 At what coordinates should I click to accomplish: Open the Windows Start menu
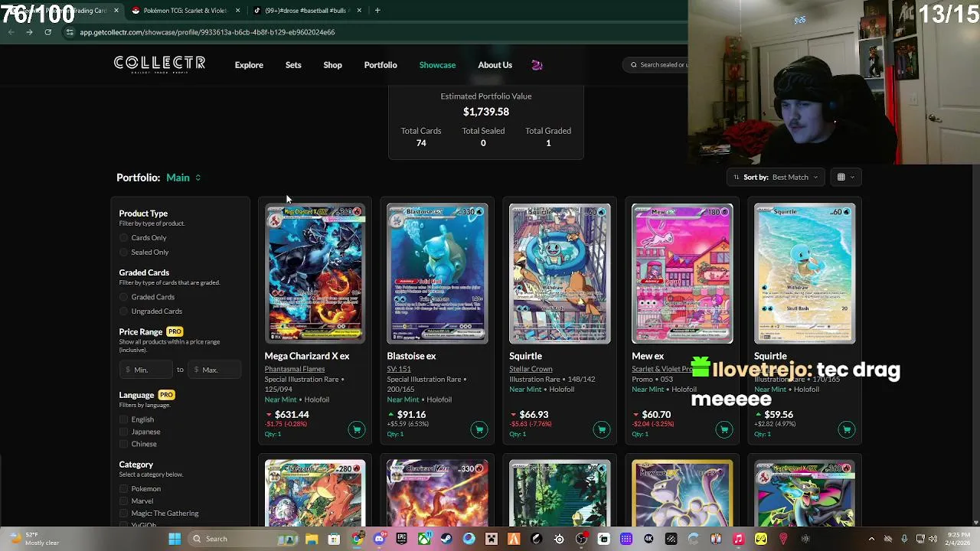pos(175,539)
